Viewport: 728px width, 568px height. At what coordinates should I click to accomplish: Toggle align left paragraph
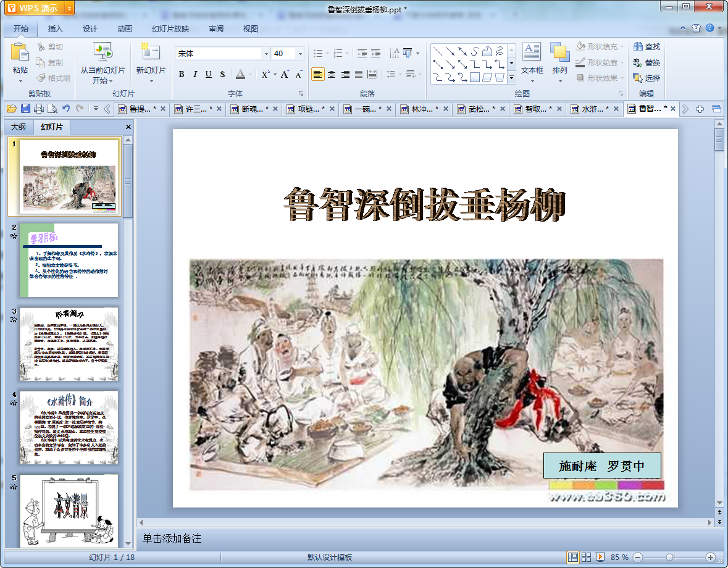[x=317, y=74]
